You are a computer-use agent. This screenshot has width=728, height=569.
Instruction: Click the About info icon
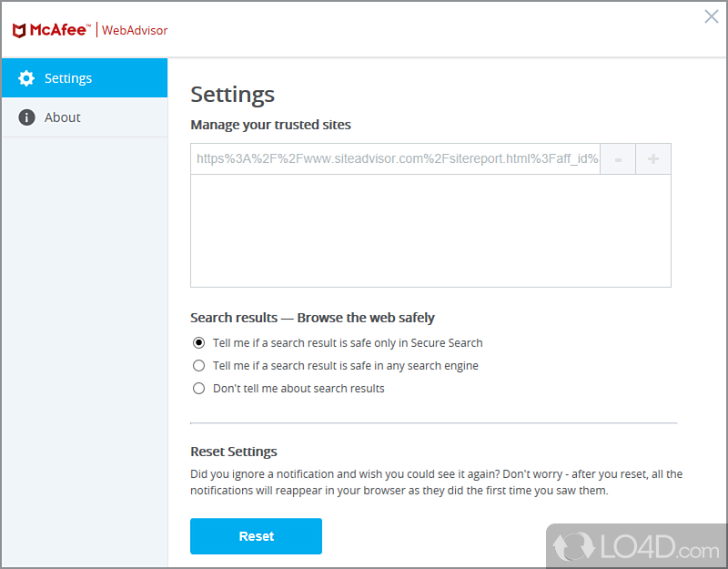point(26,117)
